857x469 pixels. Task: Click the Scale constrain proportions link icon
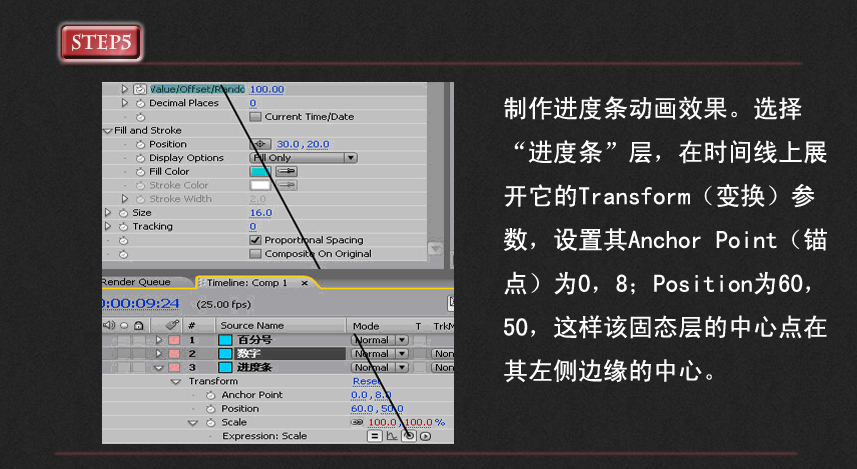(357, 423)
